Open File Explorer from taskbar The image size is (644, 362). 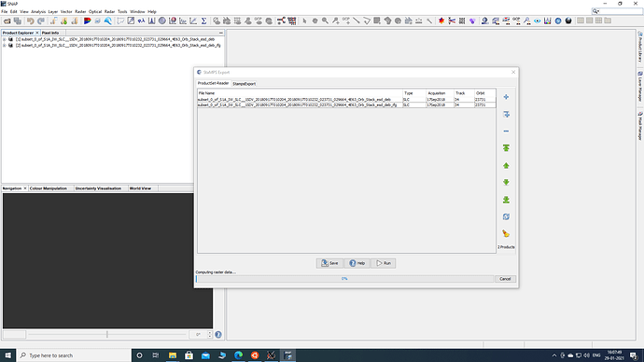173,355
